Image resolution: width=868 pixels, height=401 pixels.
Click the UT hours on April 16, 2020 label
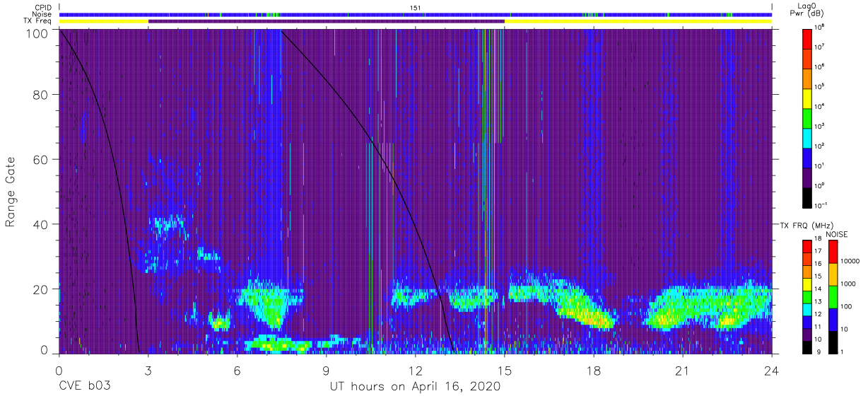415,387
